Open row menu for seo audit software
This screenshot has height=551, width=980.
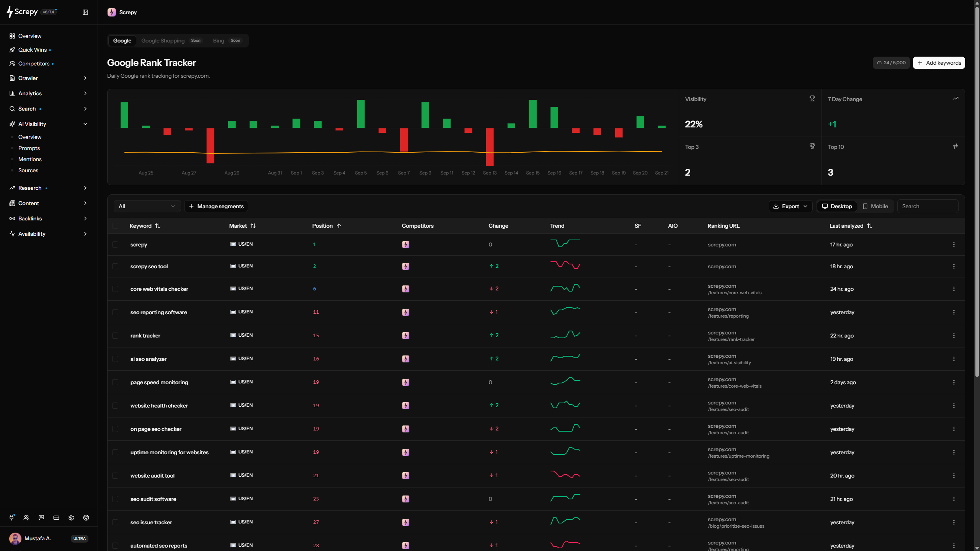[x=954, y=499]
